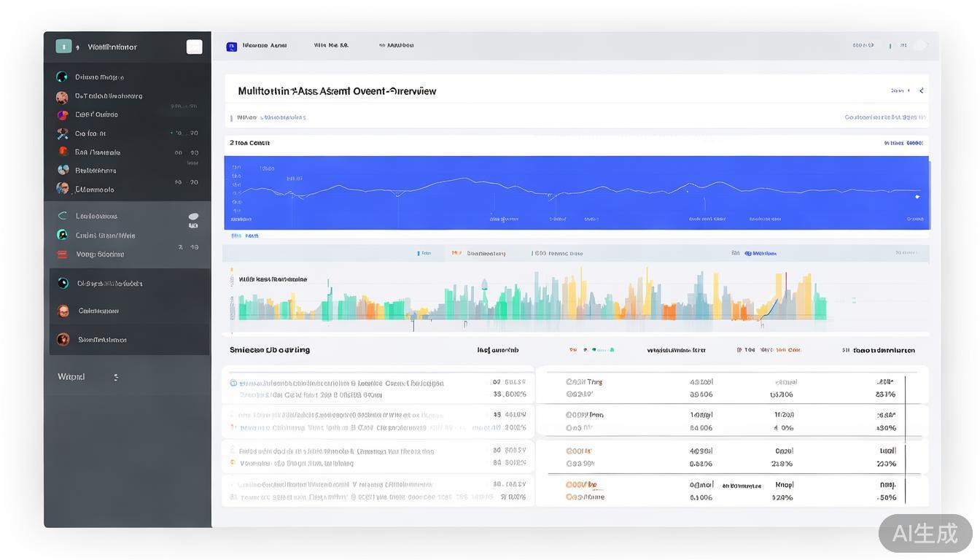Click the tall yellow bar in the multicolor bar chart

pos(646,292)
